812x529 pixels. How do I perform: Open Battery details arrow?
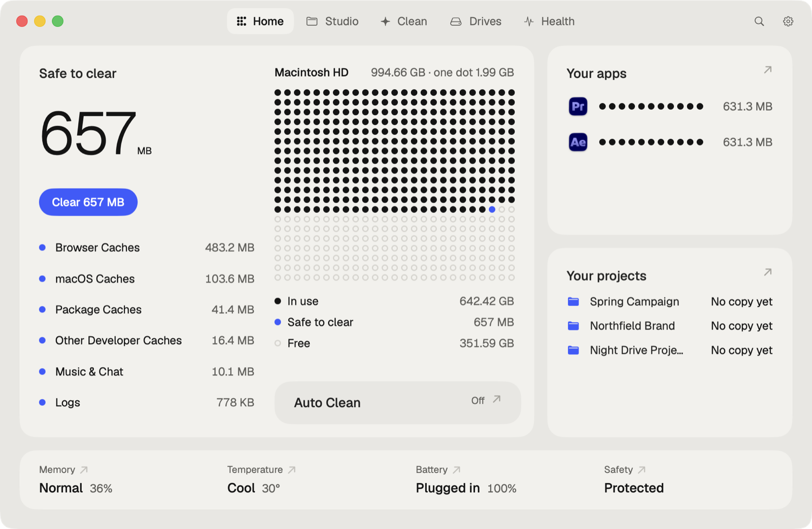[x=457, y=470]
